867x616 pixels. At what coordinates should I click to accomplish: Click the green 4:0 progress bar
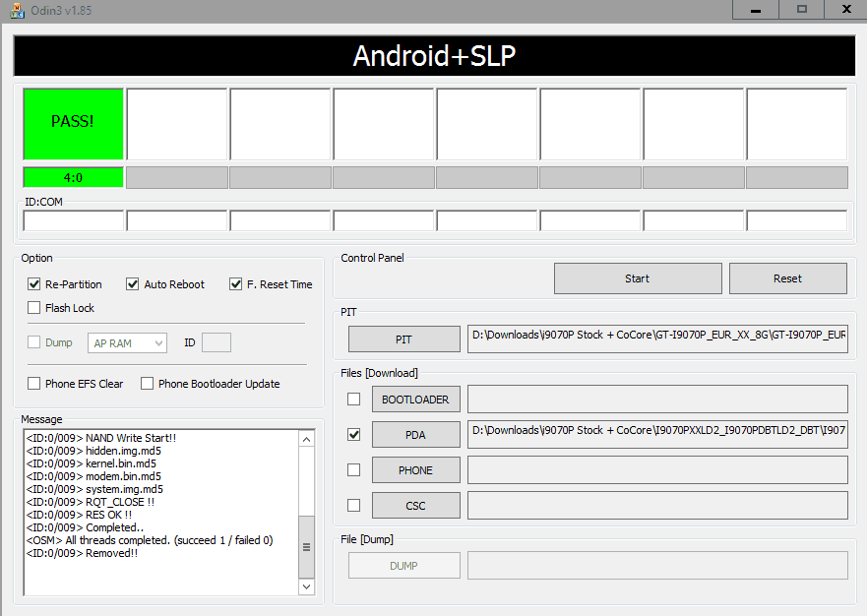[x=74, y=177]
